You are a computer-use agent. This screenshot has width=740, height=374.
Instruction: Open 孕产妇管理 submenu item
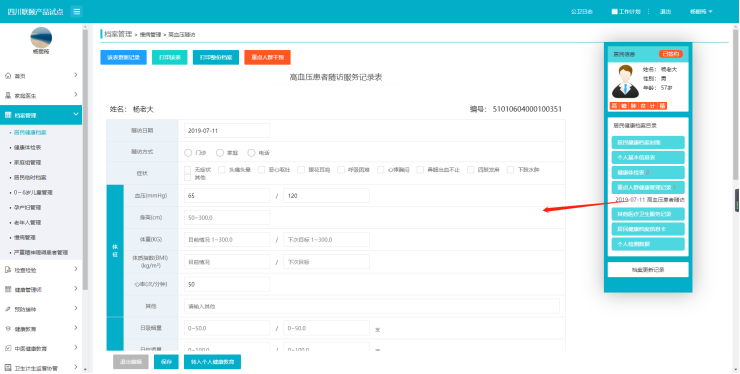pos(27,208)
